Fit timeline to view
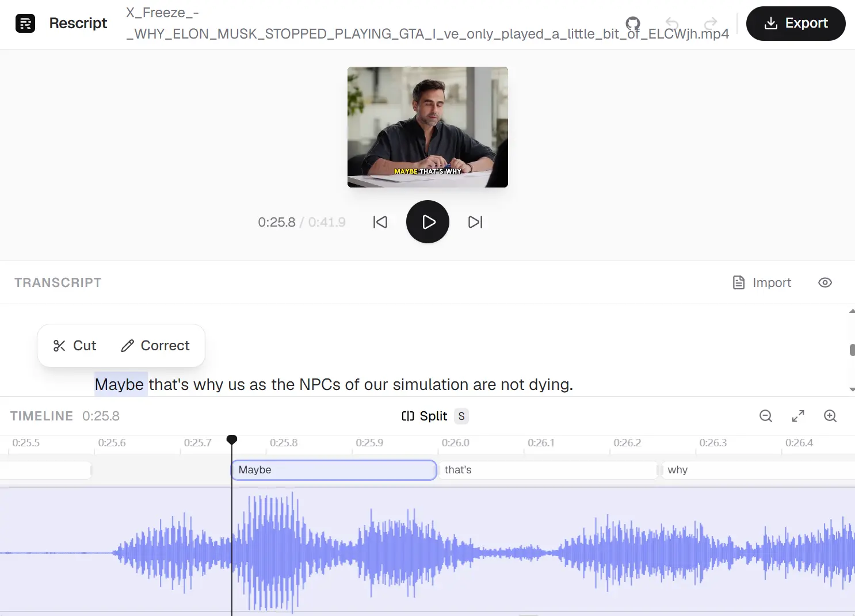 (x=798, y=416)
